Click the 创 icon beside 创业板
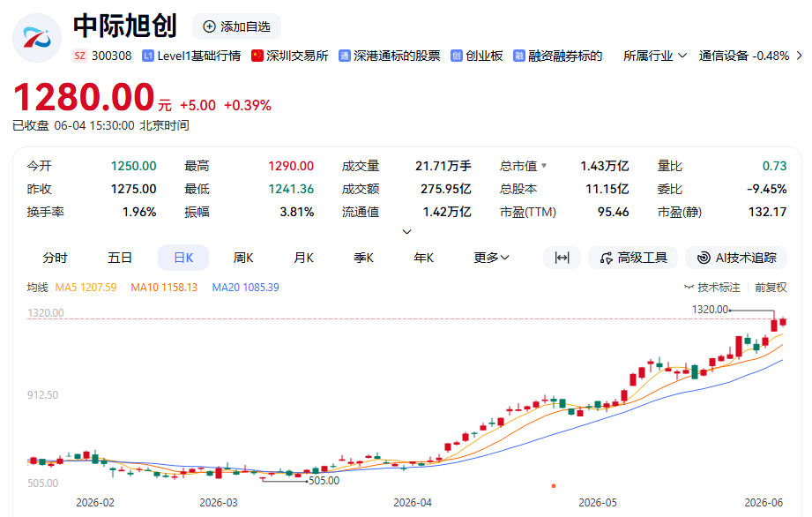The height and width of the screenshot is (517, 812). pyautogui.click(x=456, y=56)
